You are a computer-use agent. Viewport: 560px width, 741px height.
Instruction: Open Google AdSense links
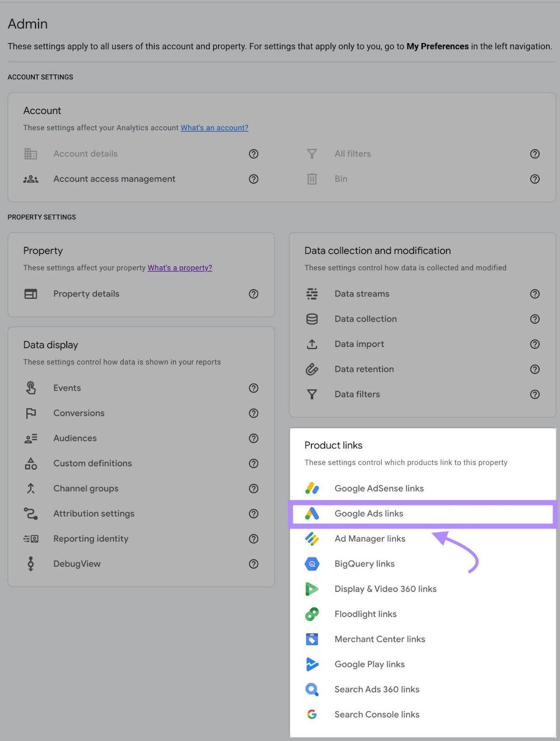coord(379,488)
